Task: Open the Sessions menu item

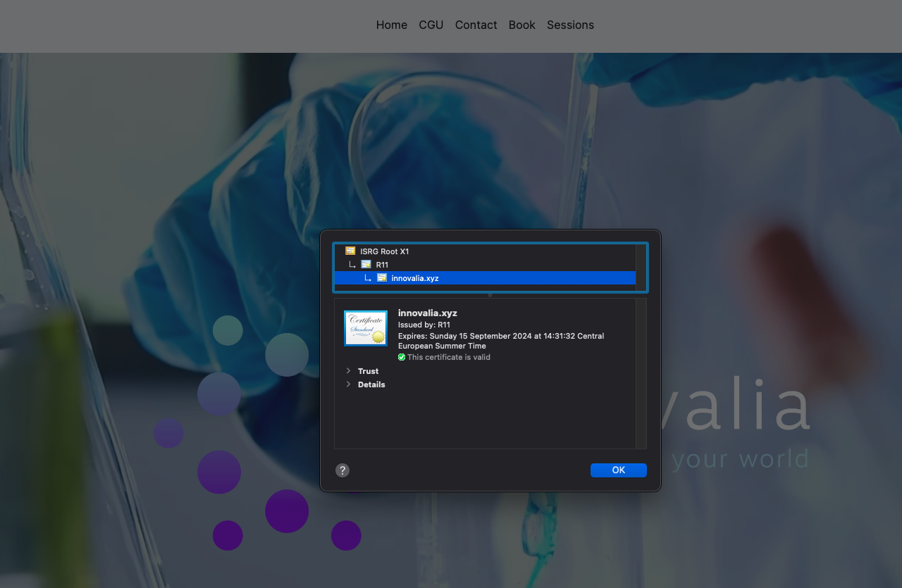Action: tap(570, 25)
